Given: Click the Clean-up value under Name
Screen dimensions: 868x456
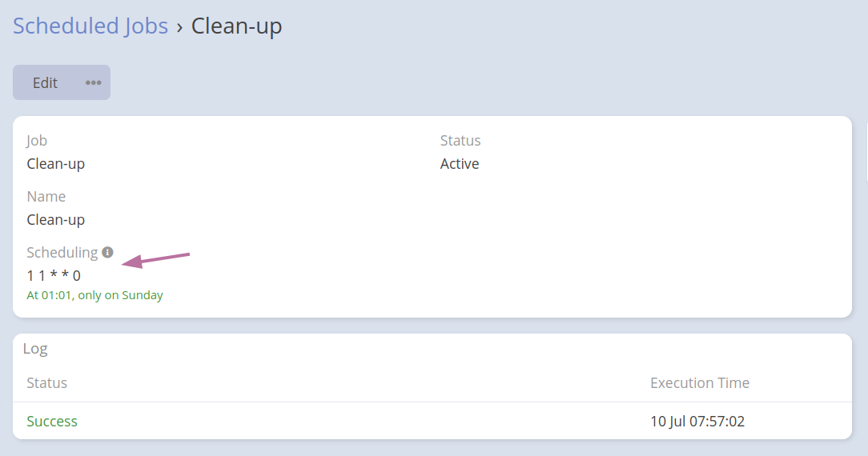Looking at the screenshot, I should (x=56, y=220).
